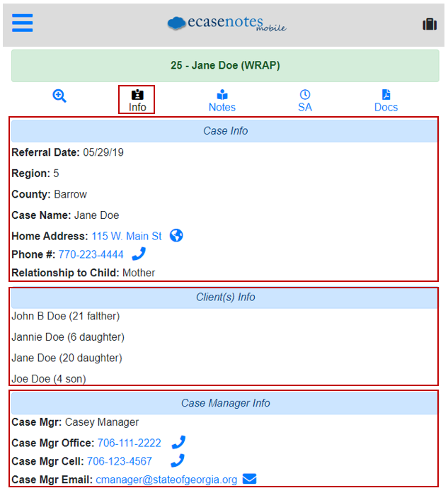448x493 pixels.
Task: Click the cmanager@stateofgeorgia.org email link
Action: pos(166,480)
